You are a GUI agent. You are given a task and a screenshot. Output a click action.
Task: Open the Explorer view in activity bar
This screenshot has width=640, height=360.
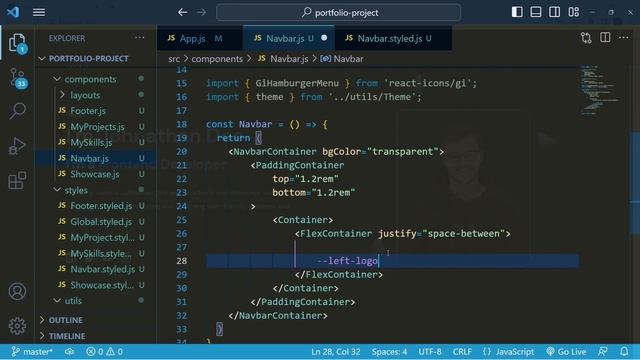(x=17, y=43)
